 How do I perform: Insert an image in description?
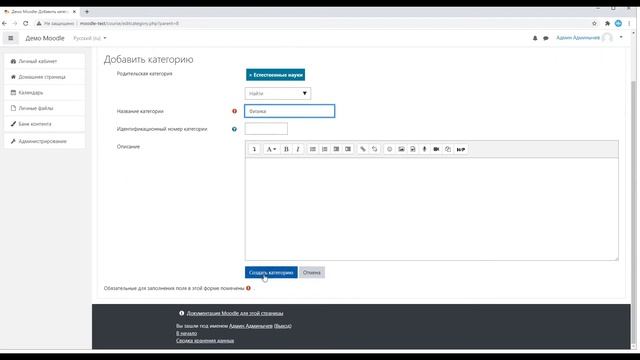pos(401,149)
